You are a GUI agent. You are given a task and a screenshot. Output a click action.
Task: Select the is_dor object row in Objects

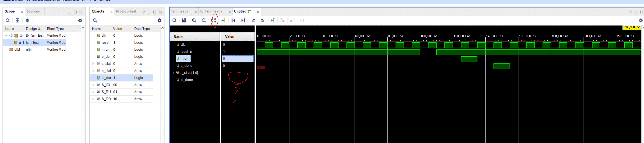[x=121, y=78]
